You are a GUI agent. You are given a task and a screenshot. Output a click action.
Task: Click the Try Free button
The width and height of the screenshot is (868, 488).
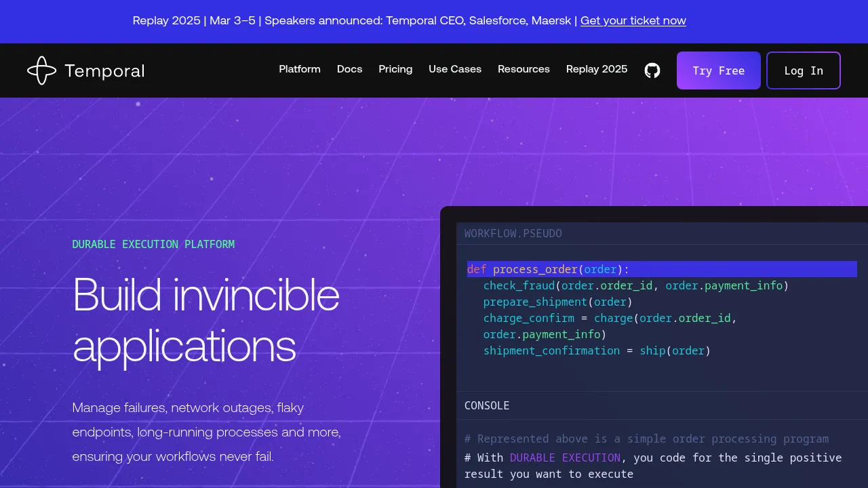point(719,70)
